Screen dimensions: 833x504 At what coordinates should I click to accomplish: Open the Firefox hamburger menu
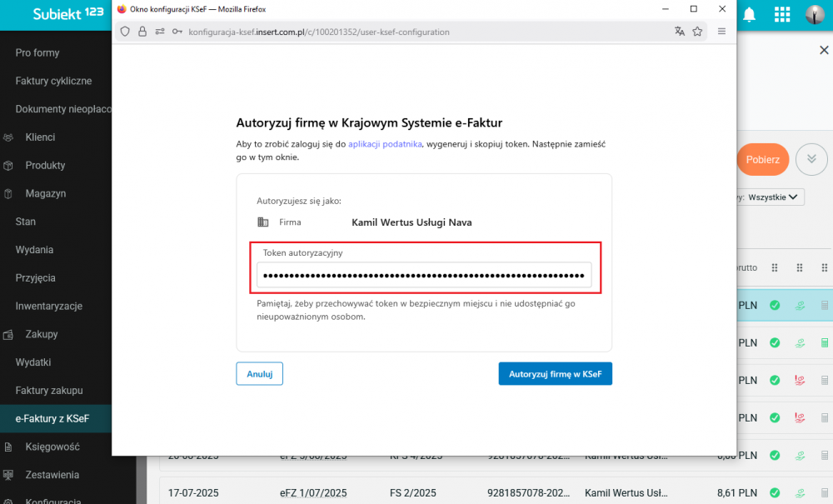(721, 32)
